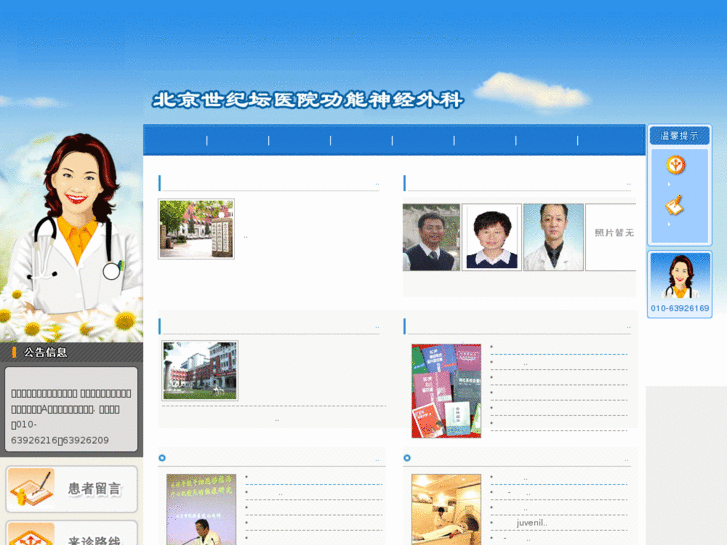
Task: Open the MRI scanner room photo
Action: 446,509
